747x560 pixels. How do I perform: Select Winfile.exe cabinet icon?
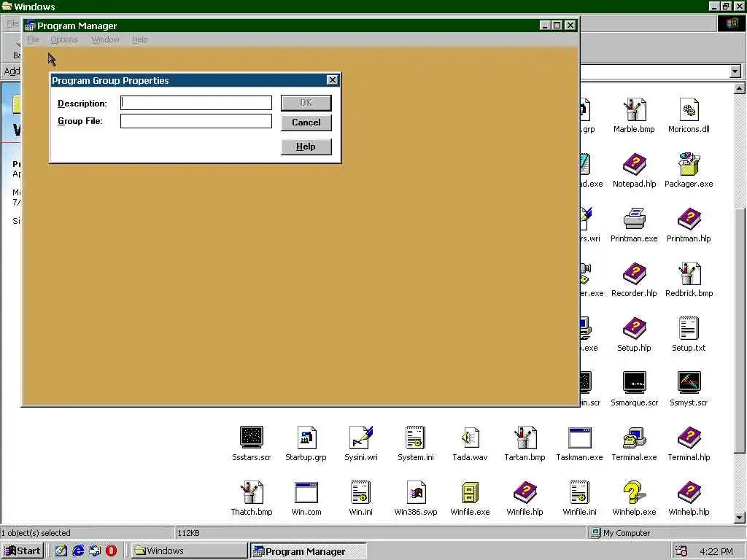[471, 492]
